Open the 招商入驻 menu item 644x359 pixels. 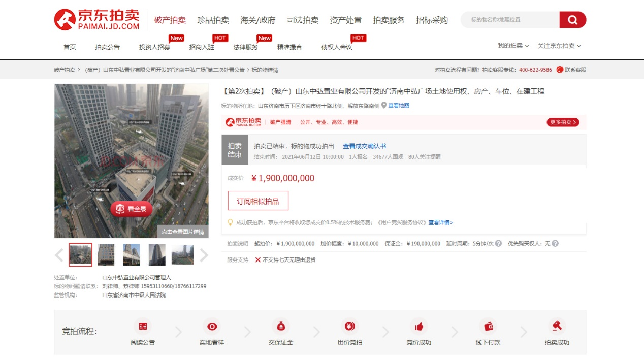coord(202,47)
